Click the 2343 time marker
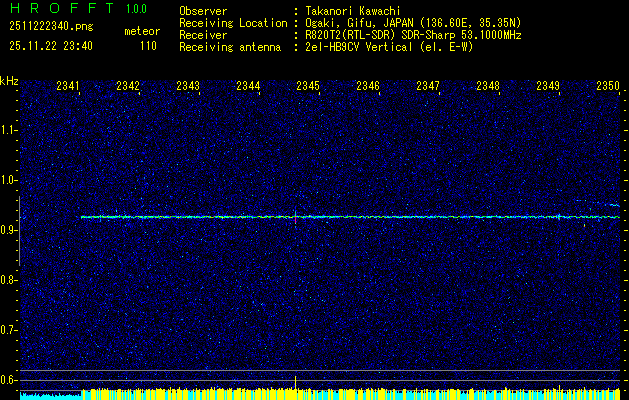Image resolution: width=629 pixels, height=400 pixels. click(188, 85)
